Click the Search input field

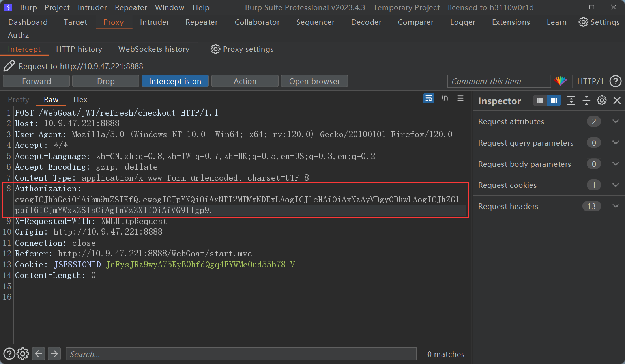241,354
